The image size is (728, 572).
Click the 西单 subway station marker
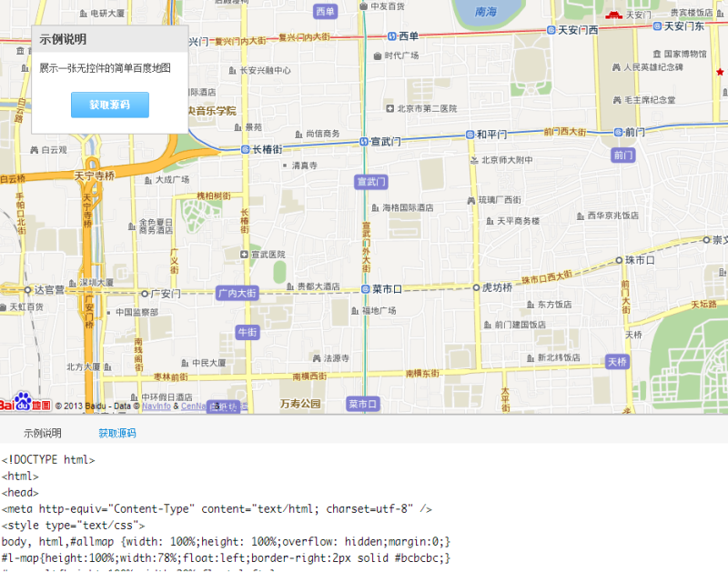(x=391, y=36)
